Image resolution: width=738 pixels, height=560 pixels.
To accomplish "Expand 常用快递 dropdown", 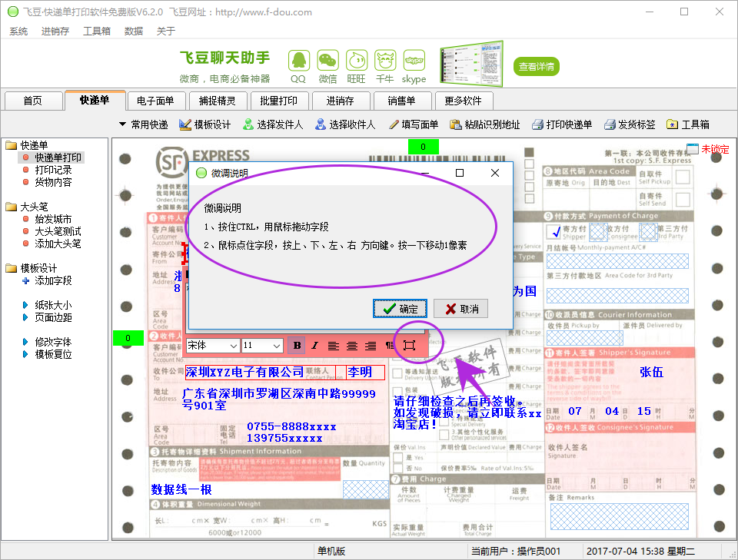I will click(x=143, y=124).
